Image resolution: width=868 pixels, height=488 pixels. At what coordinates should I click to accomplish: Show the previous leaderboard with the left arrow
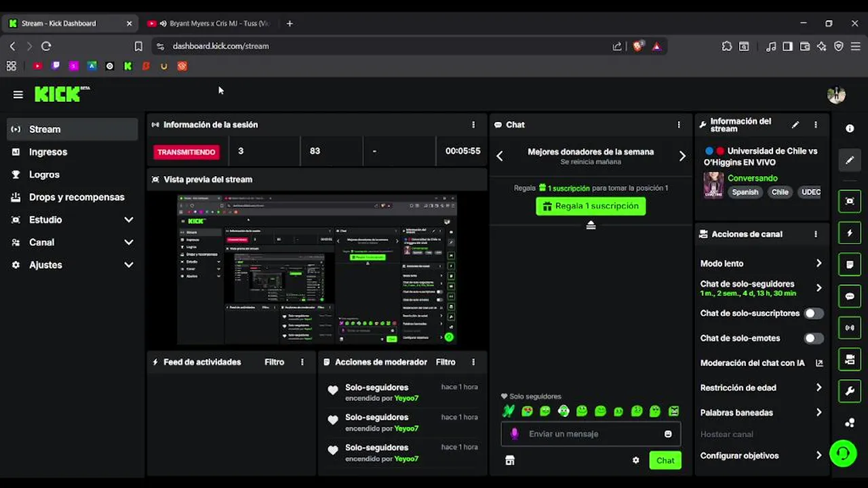[500, 156]
